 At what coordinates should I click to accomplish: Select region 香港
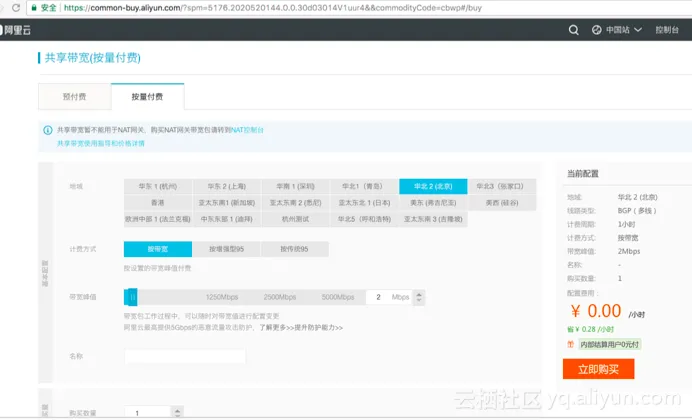click(x=158, y=202)
